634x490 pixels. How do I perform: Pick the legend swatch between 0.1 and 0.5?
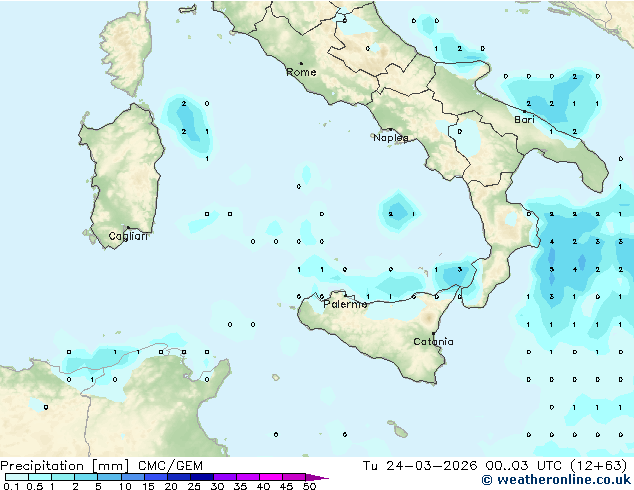point(17,477)
